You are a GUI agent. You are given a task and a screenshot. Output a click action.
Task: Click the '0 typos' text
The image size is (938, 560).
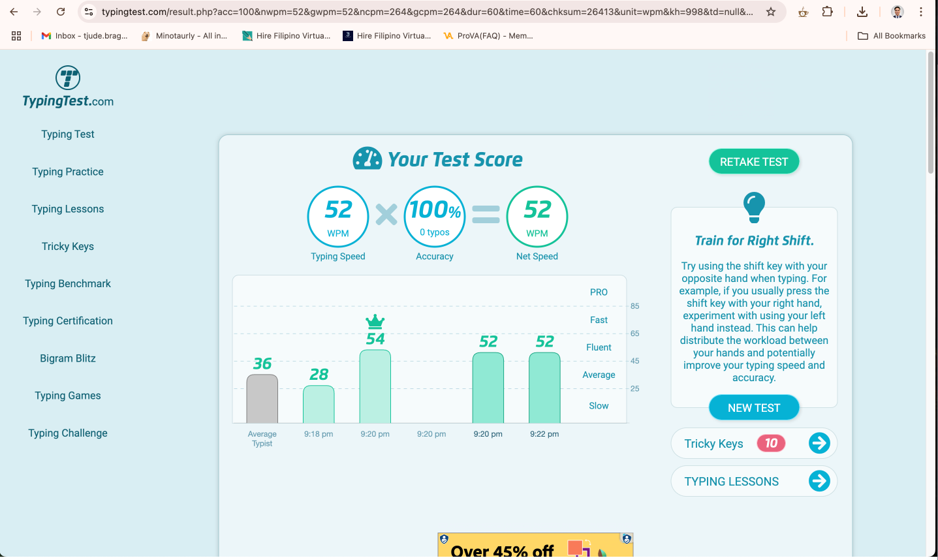[435, 232]
